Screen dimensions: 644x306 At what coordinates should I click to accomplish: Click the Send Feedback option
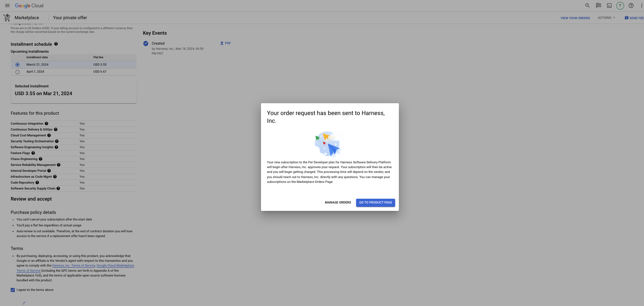pyautogui.click(x=634, y=18)
